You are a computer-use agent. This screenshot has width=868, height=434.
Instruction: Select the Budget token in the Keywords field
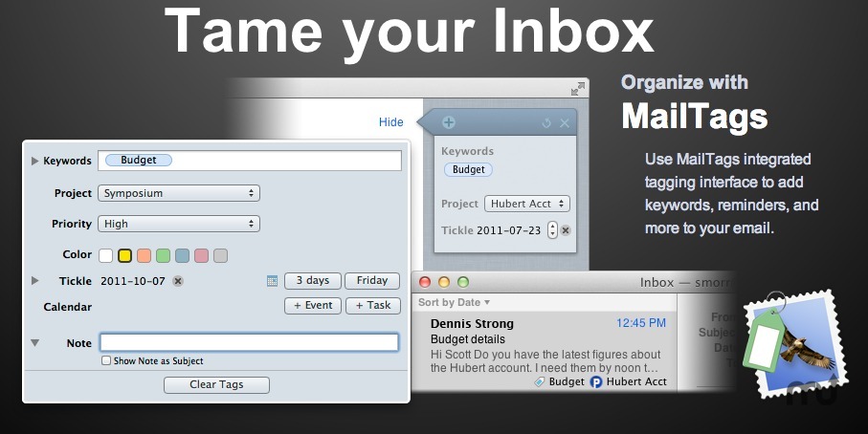[x=139, y=160]
